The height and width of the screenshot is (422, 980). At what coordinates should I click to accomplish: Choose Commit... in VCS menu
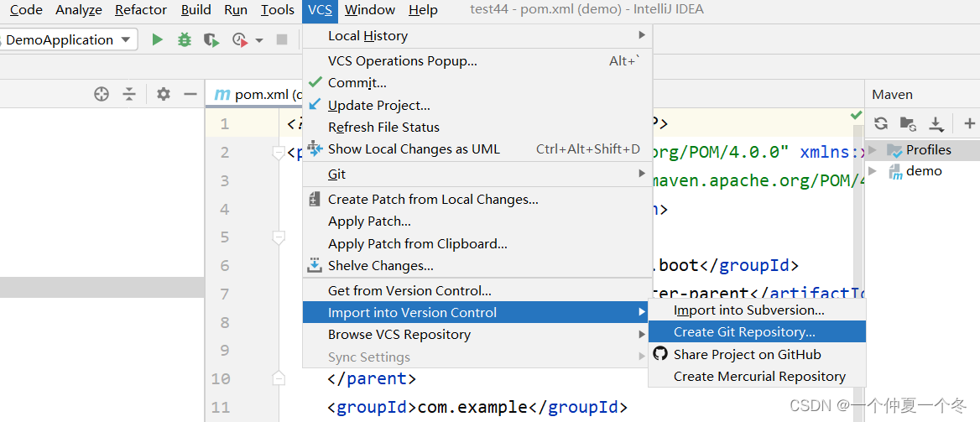pyautogui.click(x=477, y=82)
